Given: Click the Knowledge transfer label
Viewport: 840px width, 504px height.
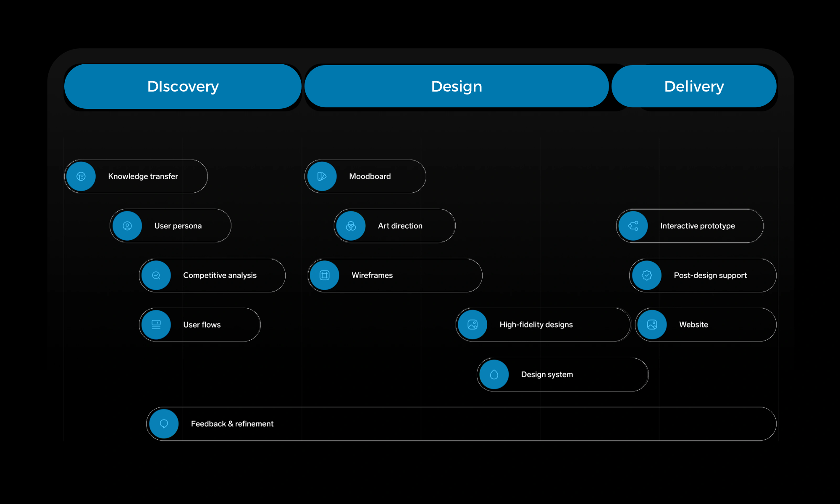Looking at the screenshot, I should 143,176.
